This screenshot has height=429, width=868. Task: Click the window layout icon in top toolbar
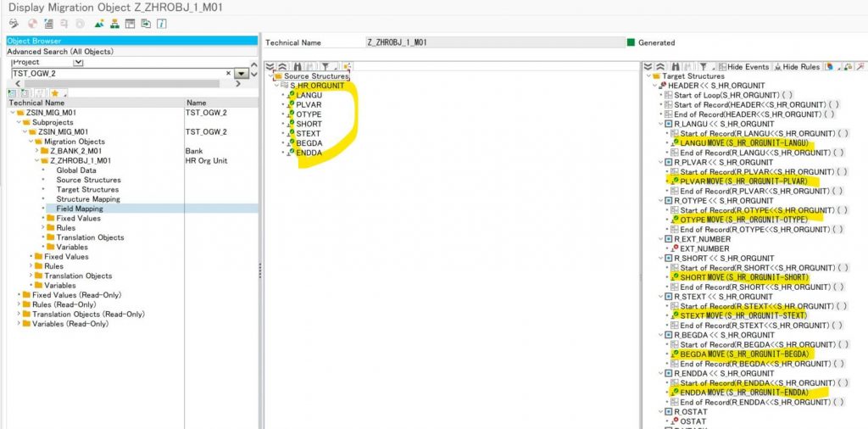(130, 24)
